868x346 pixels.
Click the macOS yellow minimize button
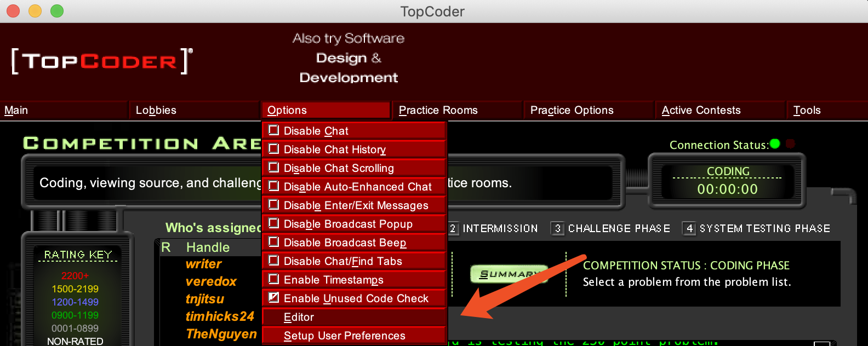tap(35, 10)
